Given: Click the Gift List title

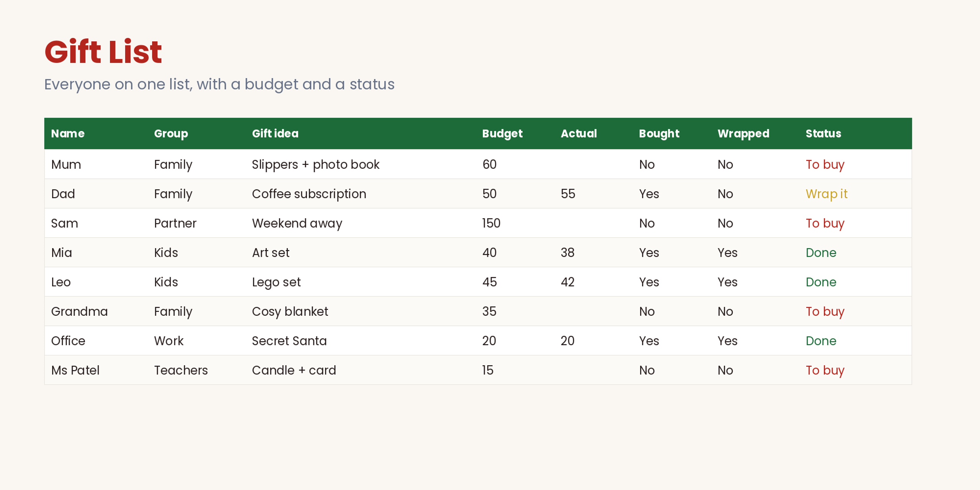Looking at the screenshot, I should click(103, 52).
